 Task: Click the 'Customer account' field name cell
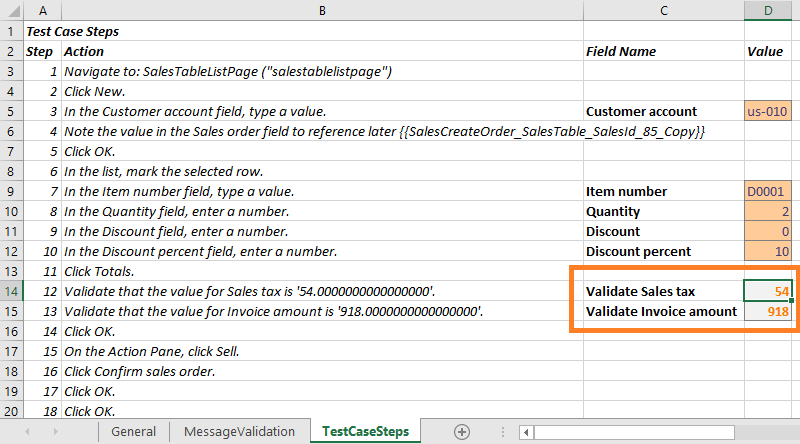(x=664, y=111)
